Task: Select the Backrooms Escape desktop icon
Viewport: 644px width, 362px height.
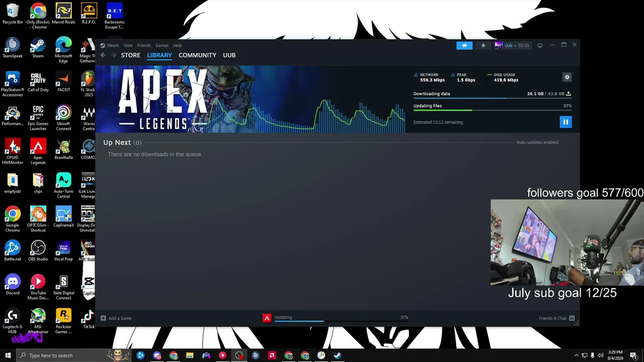Action: pyautogui.click(x=114, y=16)
